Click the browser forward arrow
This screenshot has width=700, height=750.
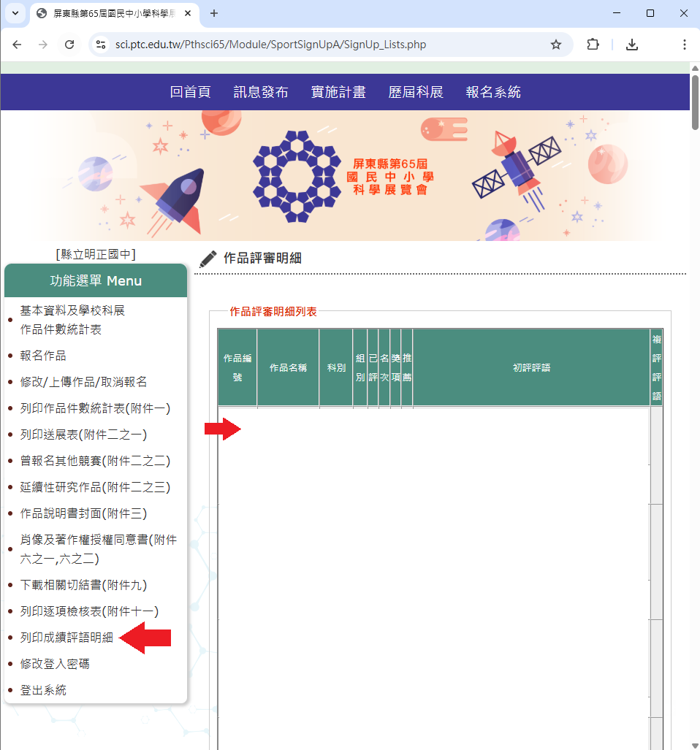click(43, 45)
